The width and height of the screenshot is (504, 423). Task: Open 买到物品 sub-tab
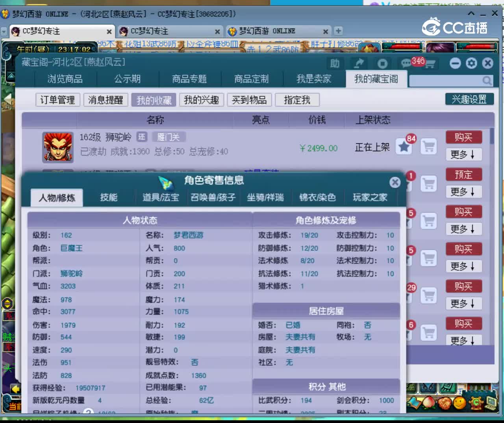point(249,100)
